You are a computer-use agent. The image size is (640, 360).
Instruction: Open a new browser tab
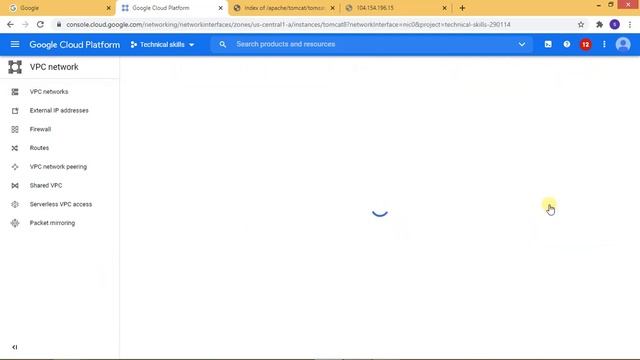462,8
